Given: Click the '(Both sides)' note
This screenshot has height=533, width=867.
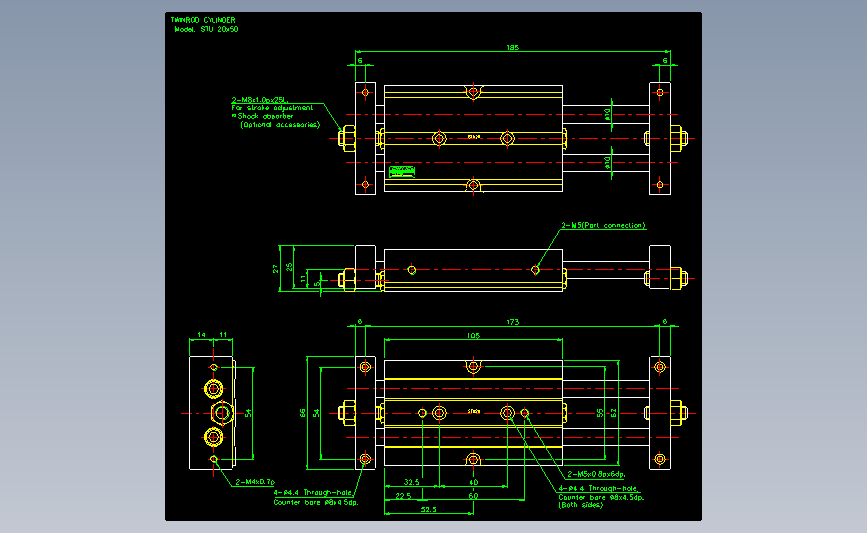Looking at the screenshot, I should (x=581, y=505).
